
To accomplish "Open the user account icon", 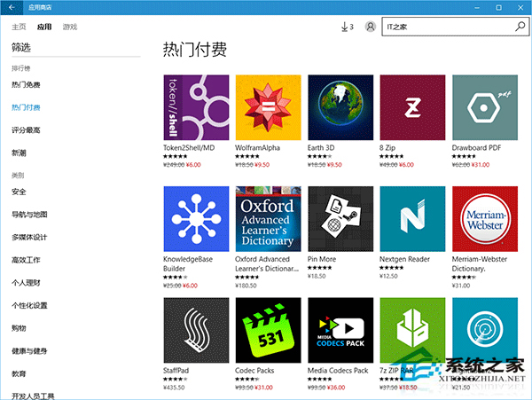I will pyautogui.click(x=370, y=27).
